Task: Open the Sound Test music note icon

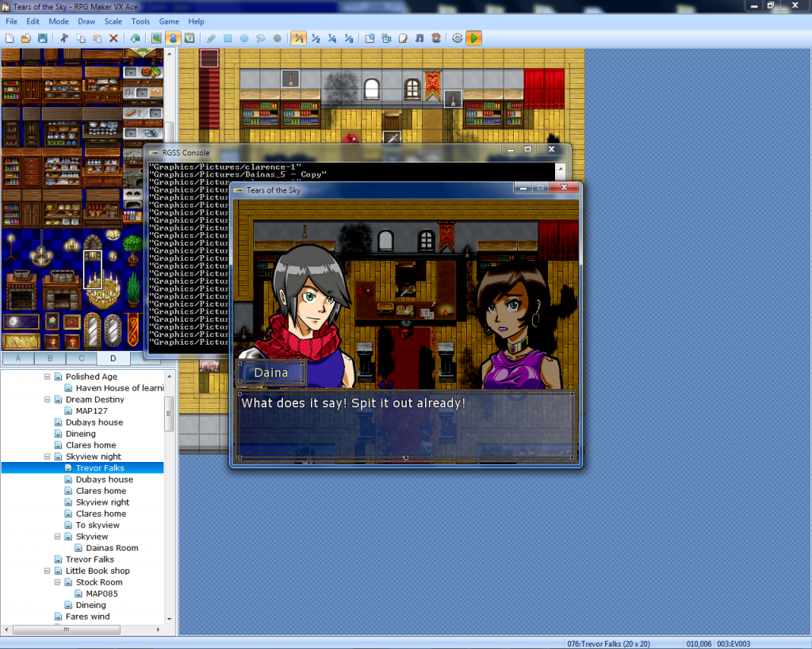Action: (419, 38)
